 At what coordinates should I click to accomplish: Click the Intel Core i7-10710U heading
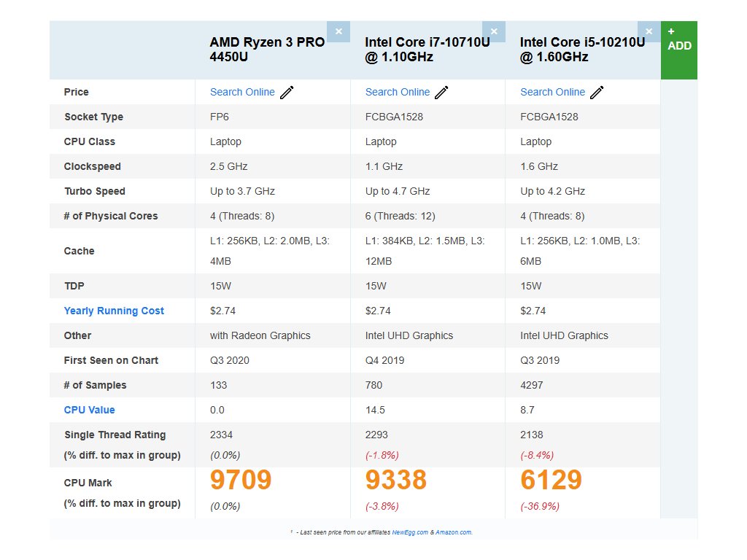point(427,49)
